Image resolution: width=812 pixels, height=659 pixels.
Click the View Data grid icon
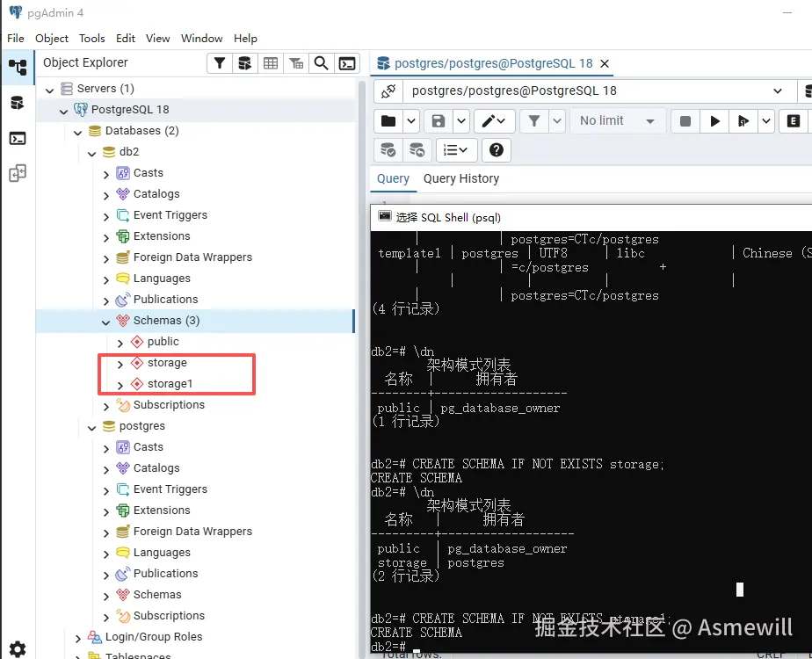(271, 63)
